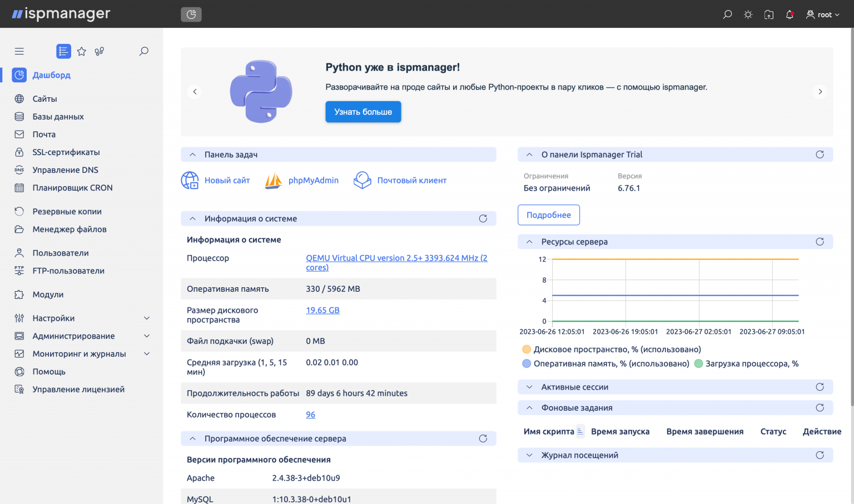
Task: Click the Узнать больше button
Action: 363,111
